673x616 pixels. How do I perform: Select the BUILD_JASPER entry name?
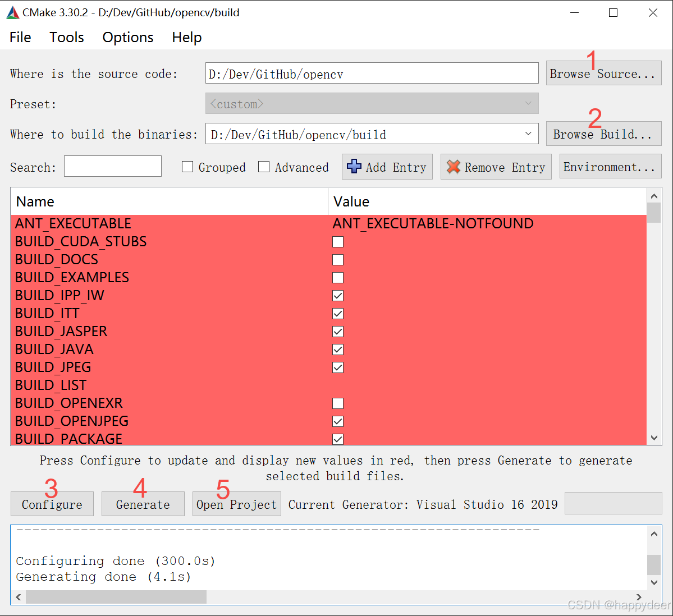(61, 331)
